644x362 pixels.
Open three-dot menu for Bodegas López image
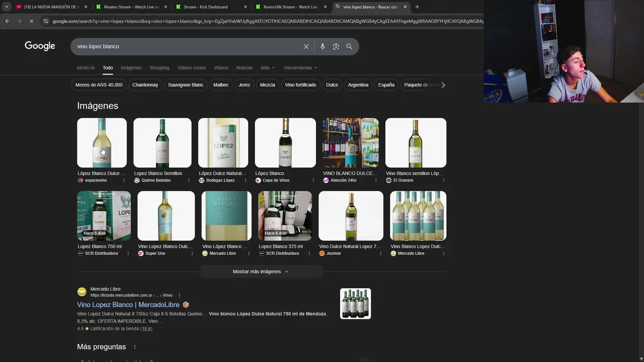click(x=246, y=180)
